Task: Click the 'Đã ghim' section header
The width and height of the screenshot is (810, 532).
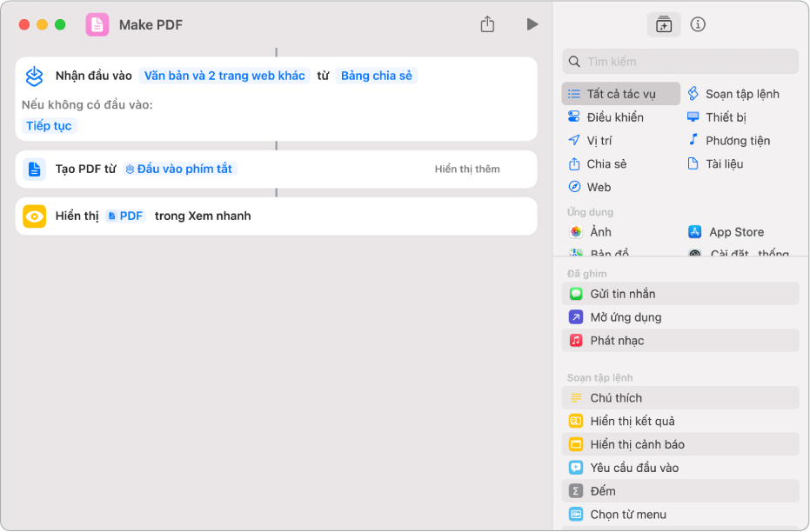Action: (586, 274)
